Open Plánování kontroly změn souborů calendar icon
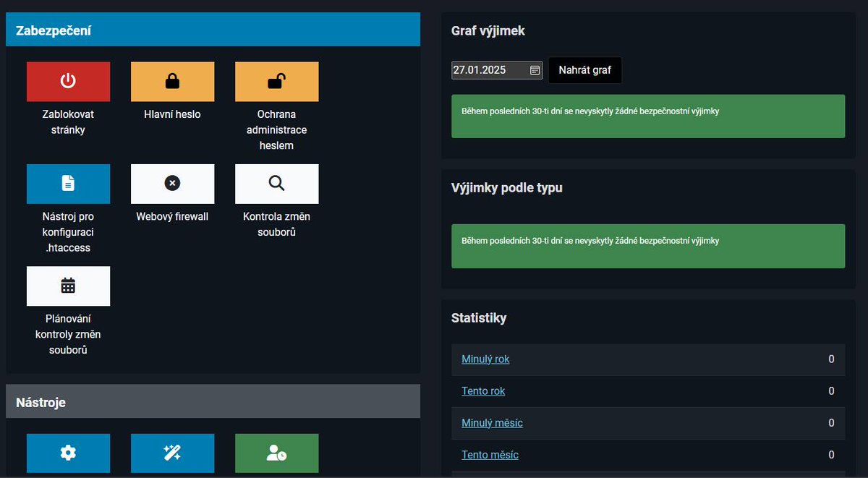The width and height of the screenshot is (868, 478). [68, 286]
